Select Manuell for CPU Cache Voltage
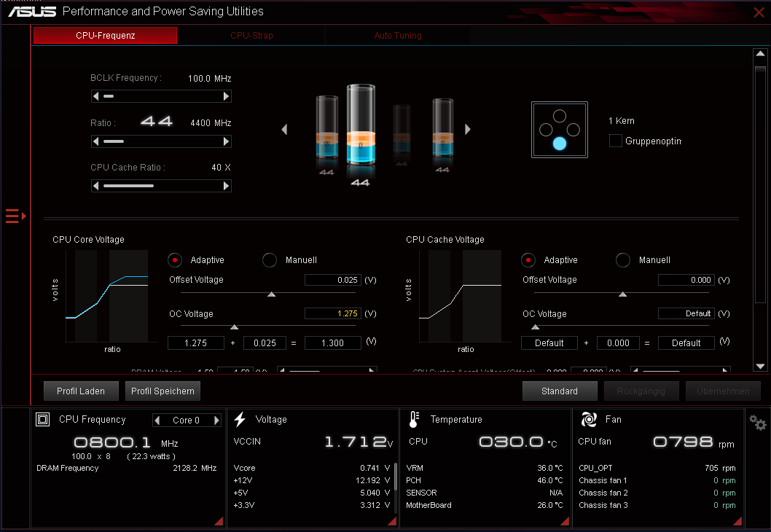771x532 pixels. [x=623, y=260]
